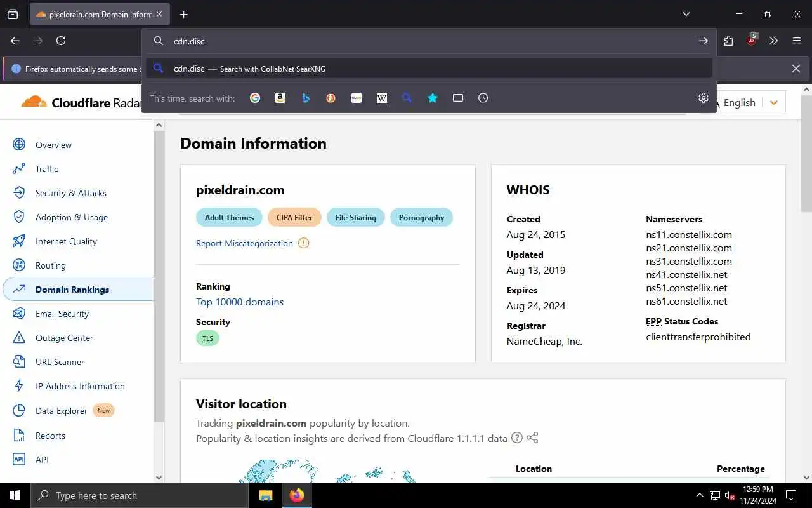812x508 pixels.
Task: Select Domain Rankings sidebar item
Action: pos(77,290)
